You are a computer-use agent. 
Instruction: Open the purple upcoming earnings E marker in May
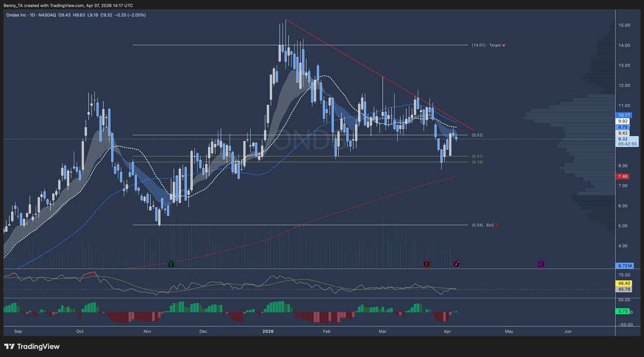pyautogui.click(x=541, y=264)
